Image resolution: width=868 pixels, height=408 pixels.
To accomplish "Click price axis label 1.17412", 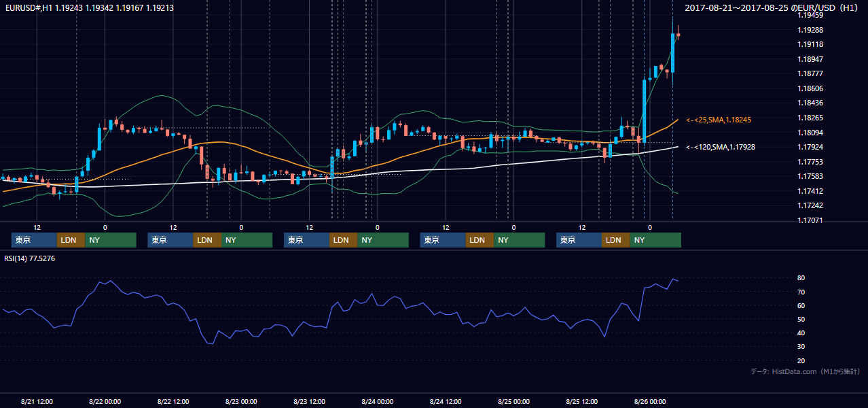I will (810, 191).
